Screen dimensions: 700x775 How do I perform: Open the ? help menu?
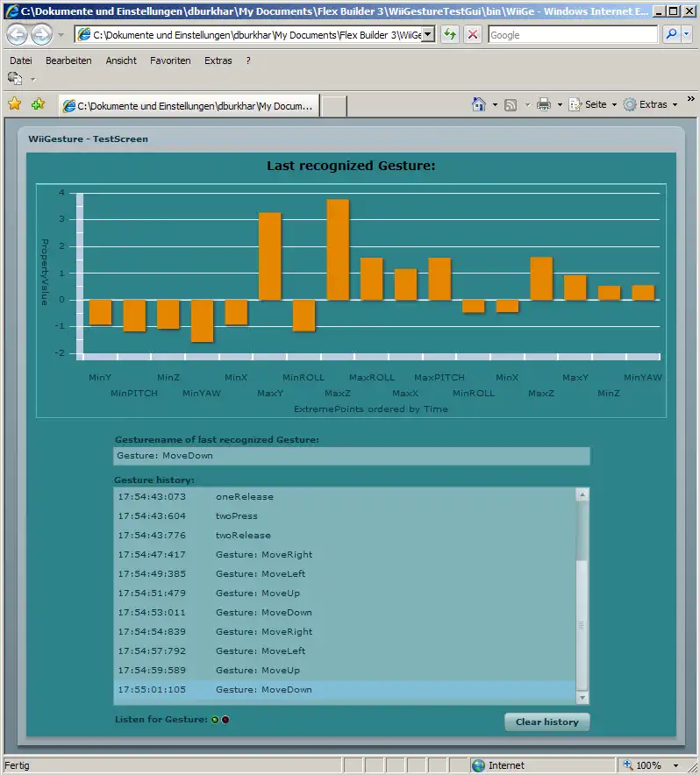coord(248,60)
